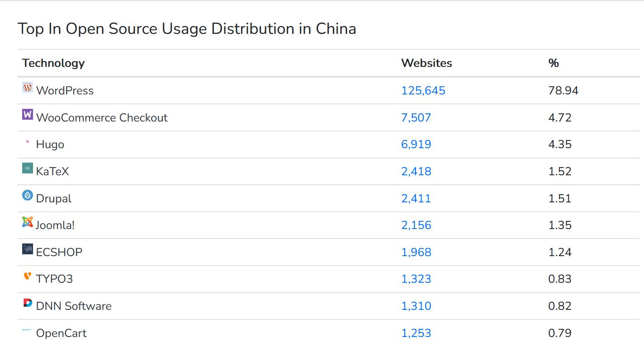Click the 1.35 percentage value
Viewport: 644px width, 346px height.
pos(560,225)
